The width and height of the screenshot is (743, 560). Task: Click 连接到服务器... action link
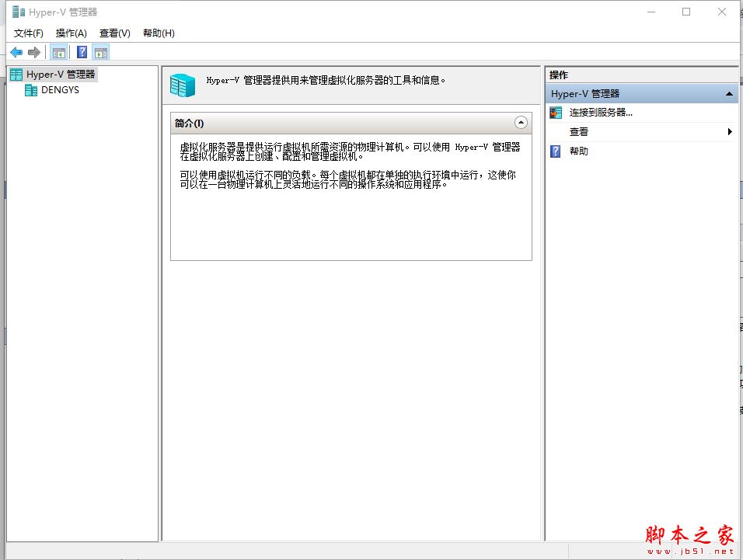(x=601, y=113)
